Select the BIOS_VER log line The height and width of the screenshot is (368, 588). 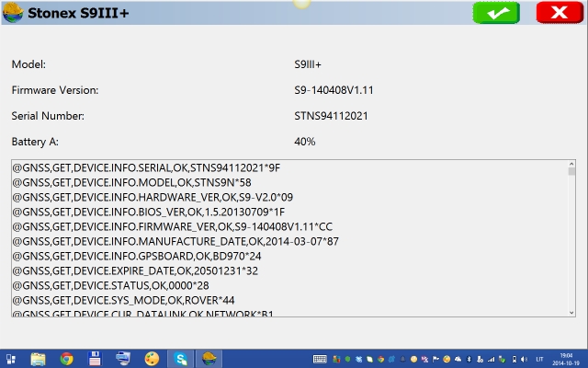[x=149, y=212]
